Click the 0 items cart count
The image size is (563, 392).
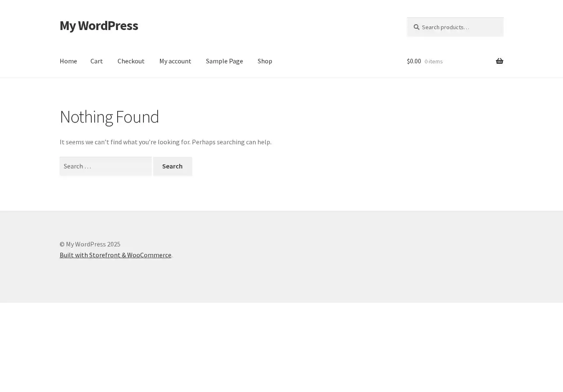(x=433, y=61)
